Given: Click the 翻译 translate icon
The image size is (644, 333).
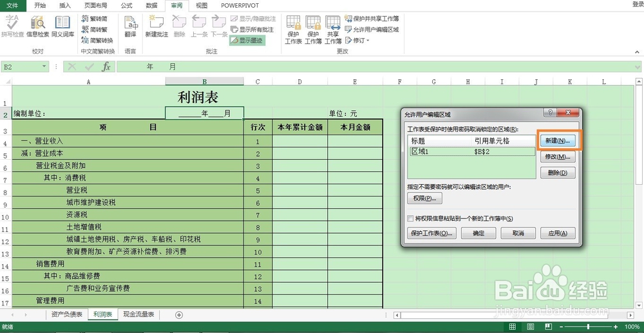Looking at the screenshot, I should pyautogui.click(x=130, y=26).
